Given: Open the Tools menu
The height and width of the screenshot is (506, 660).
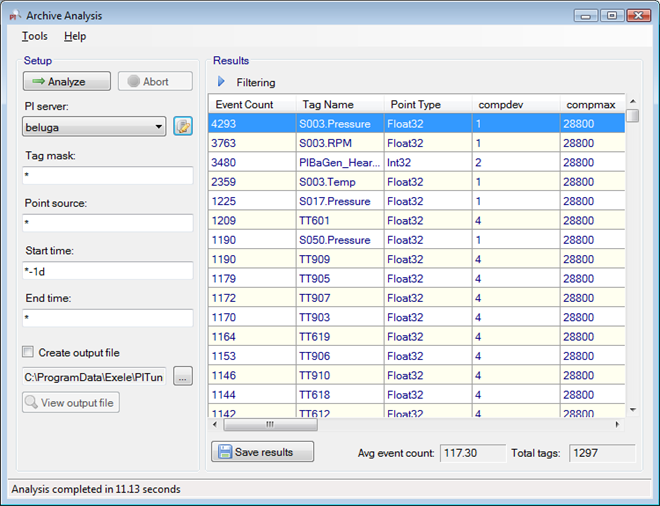Looking at the screenshot, I should tap(34, 36).
